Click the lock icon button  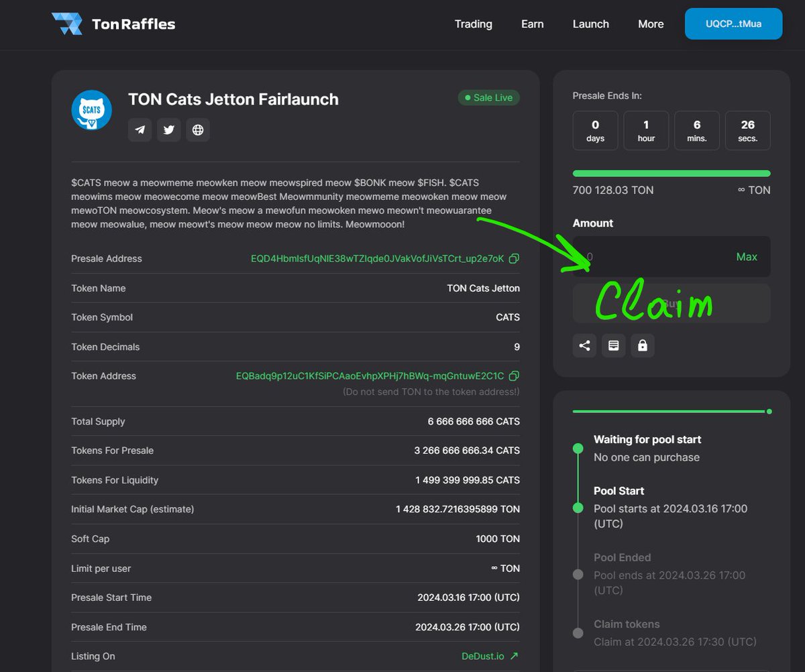[643, 345]
